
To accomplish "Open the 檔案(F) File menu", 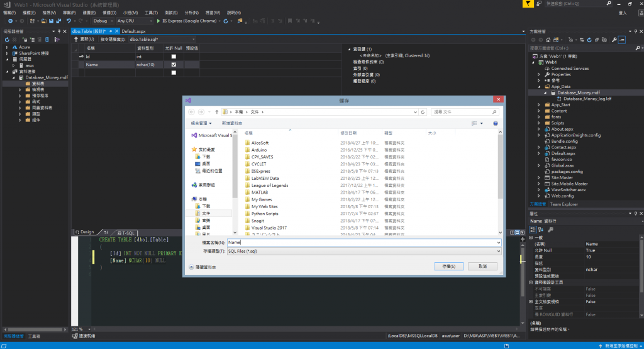I will (x=9, y=13).
